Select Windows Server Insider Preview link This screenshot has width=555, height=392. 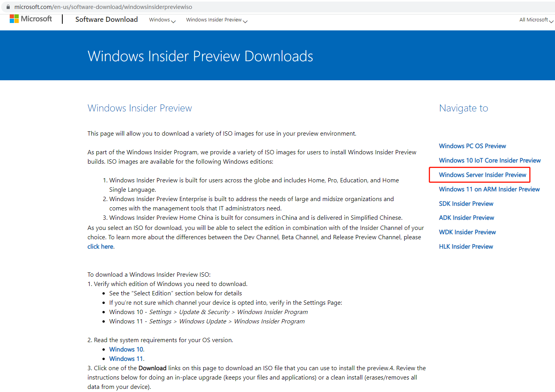482,175
